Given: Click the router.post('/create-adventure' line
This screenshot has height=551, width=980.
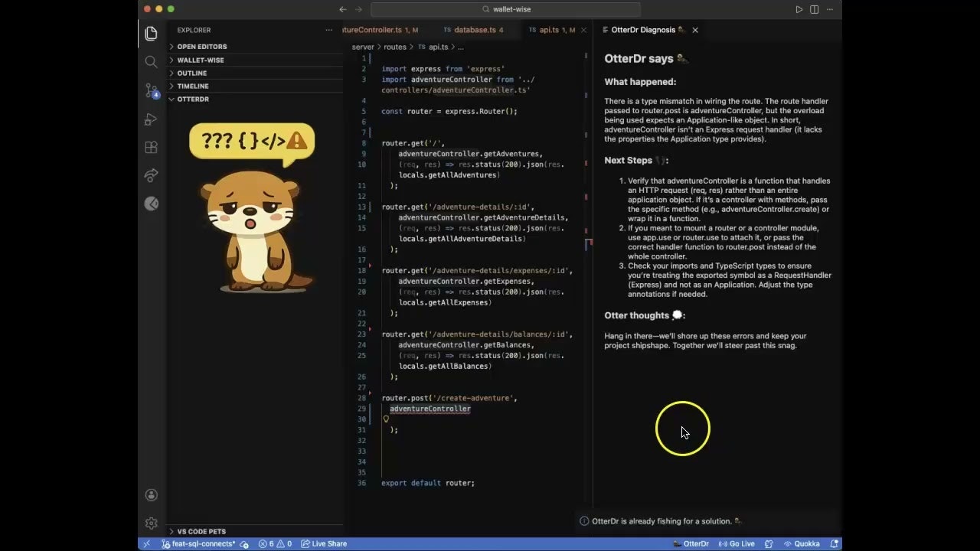Looking at the screenshot, I should click(x=449, y=398).
